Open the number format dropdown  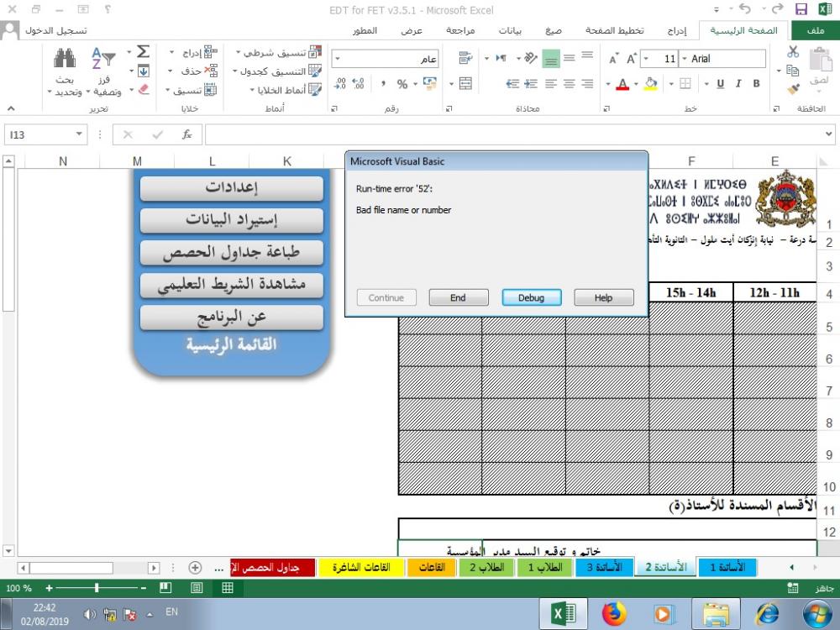338,59
